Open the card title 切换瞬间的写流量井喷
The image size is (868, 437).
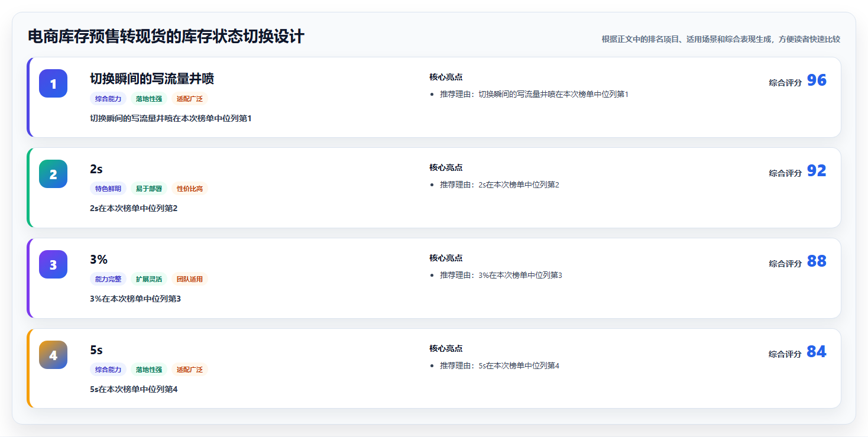click(x=152, y=79)
